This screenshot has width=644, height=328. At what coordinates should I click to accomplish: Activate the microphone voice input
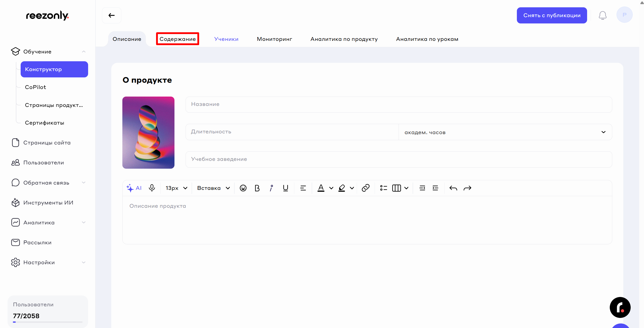152,188
